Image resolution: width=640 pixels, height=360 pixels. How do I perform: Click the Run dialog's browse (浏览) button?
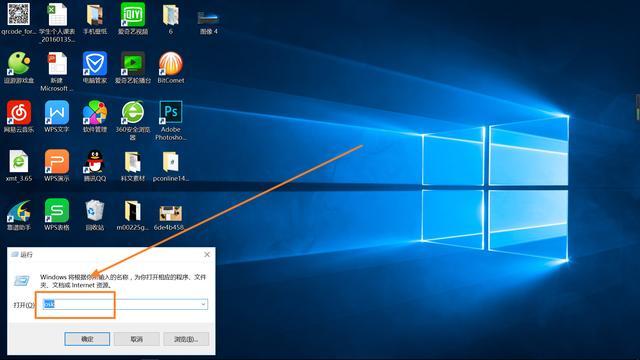(x=186, y=339)
